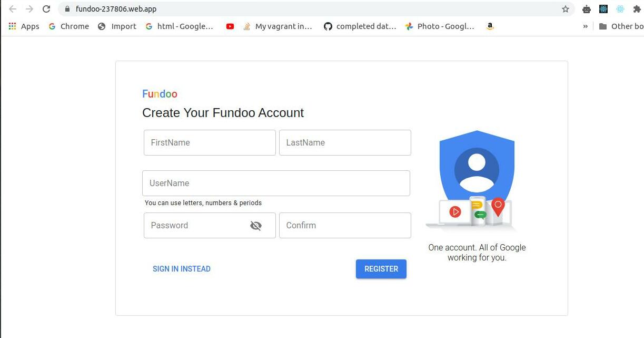The height and width of the screenshot is (338, 644).
Task: Open the dark square React extension icon
Action: tap(603, 9)
